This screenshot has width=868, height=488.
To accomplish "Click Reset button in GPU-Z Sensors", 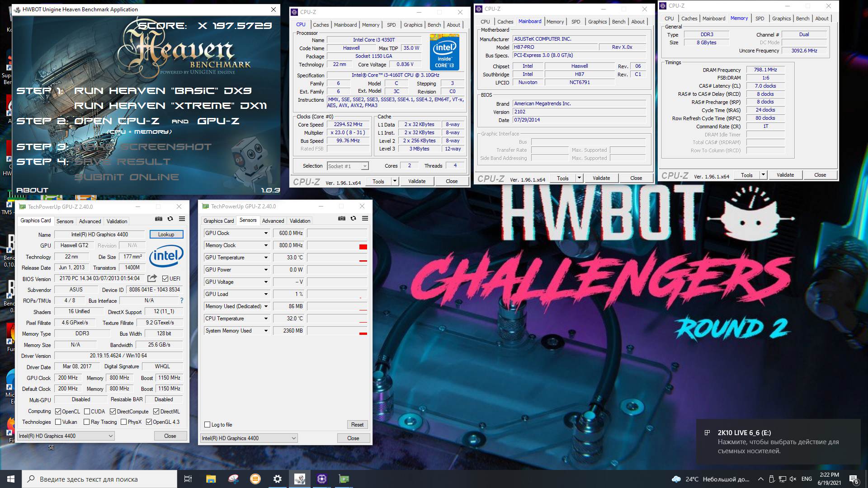I will click(x=357, y=425).
